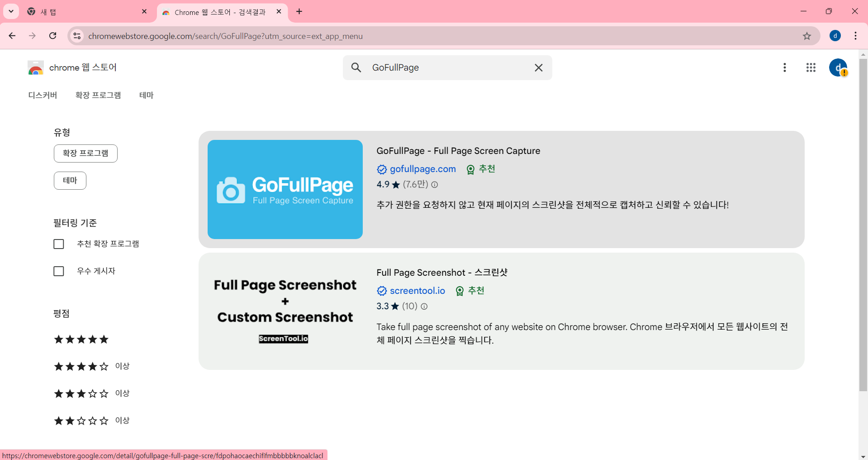This screenshot has width=868, height=460.
Task: Select three stars 이상 rating filter
Action: coord(92,393)
